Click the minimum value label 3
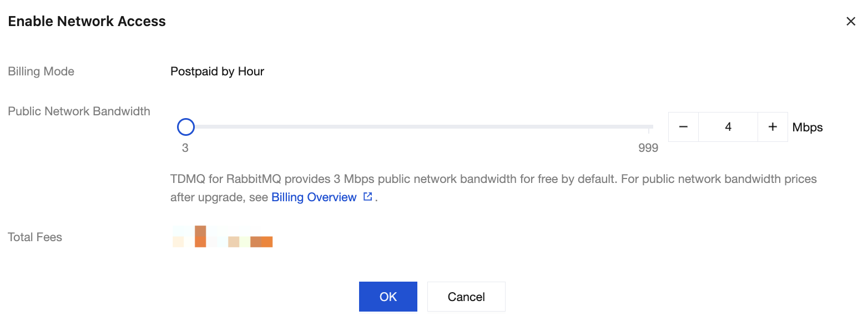Image resolution: width=868 pixels, height=316 pixels. pos(185,148)
